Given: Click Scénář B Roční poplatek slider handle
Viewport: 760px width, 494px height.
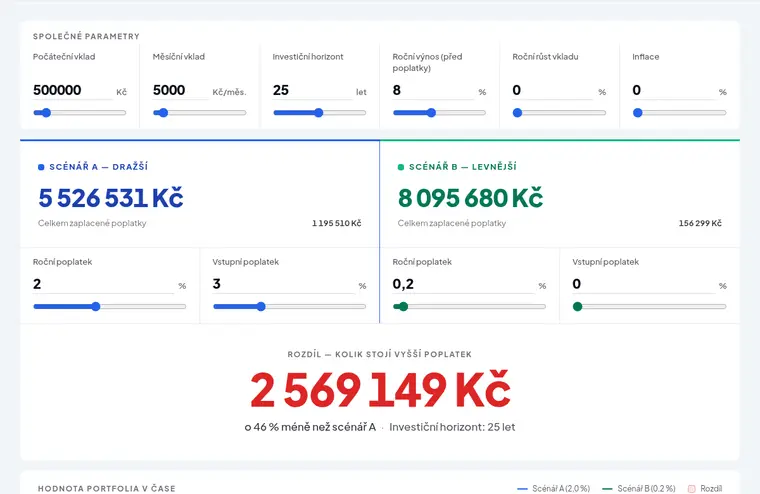Looking at the screenshot, I should coord(403,306).
